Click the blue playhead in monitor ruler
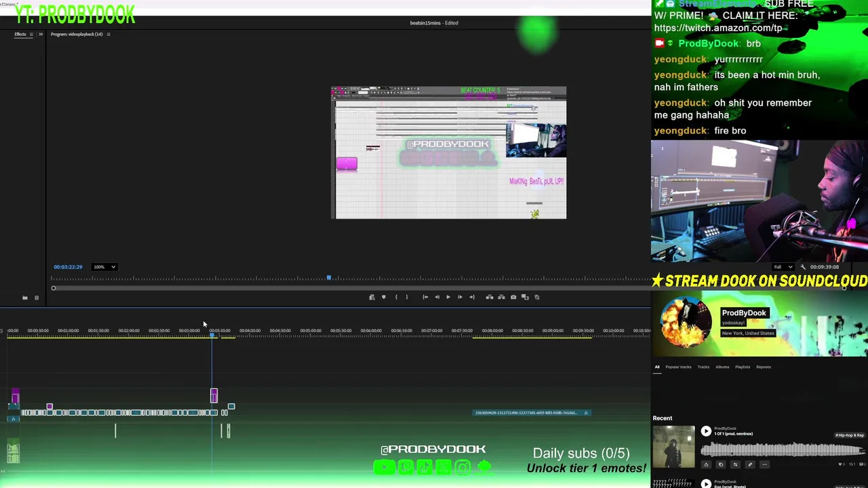 click(x=329, y=278)
